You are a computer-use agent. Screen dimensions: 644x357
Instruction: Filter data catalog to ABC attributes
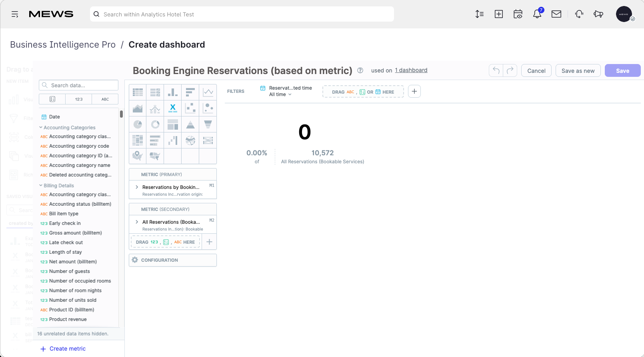pyautogui.click(x=105, y=99)
